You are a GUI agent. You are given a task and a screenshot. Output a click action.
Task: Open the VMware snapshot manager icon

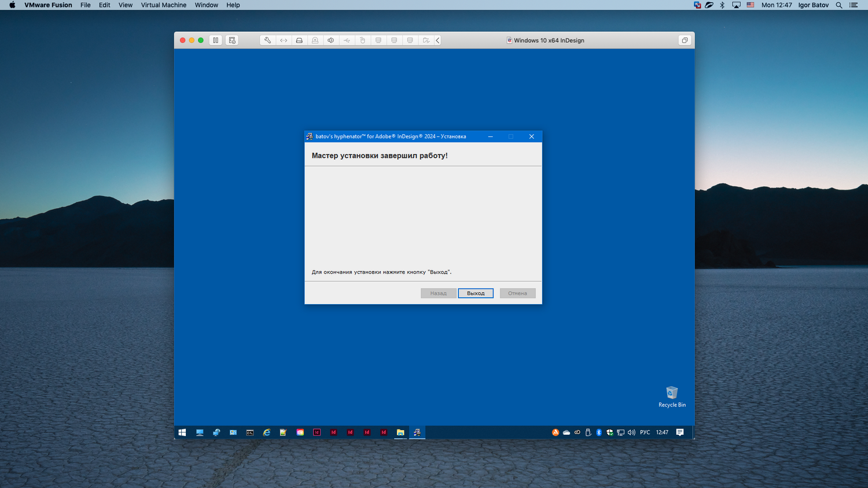click(232, 40)
